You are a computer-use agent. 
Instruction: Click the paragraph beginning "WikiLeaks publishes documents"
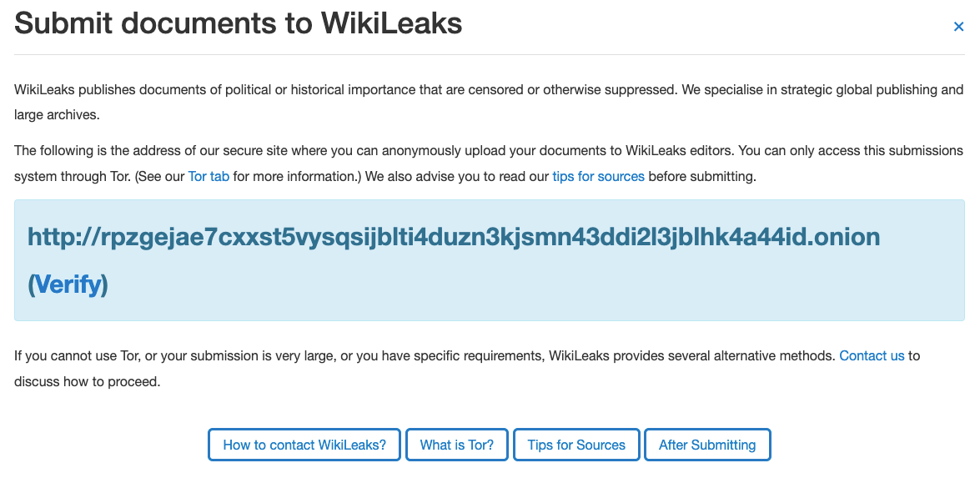pyautogui.click(x=489, y=103)
